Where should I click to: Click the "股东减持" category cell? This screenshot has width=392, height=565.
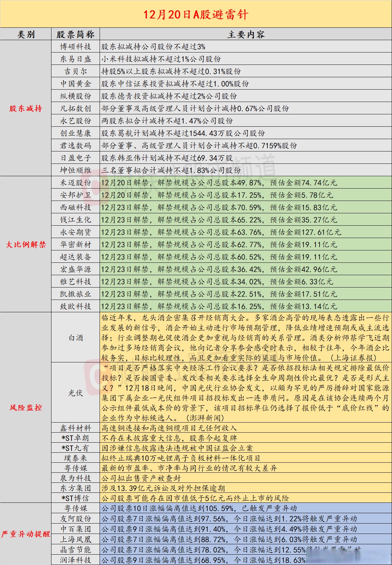26,108
